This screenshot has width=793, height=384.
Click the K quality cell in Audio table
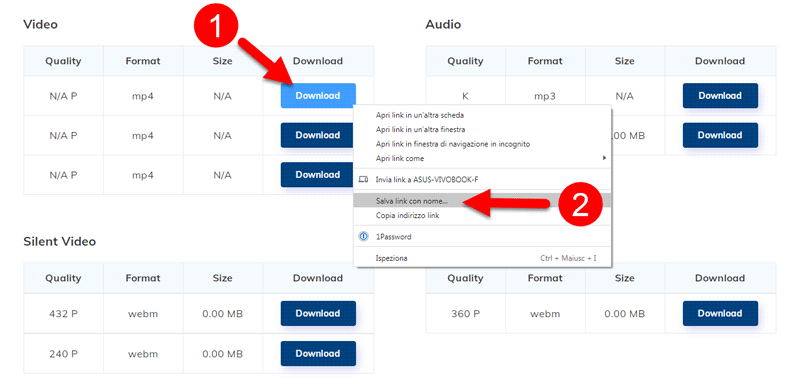(465, 96)
